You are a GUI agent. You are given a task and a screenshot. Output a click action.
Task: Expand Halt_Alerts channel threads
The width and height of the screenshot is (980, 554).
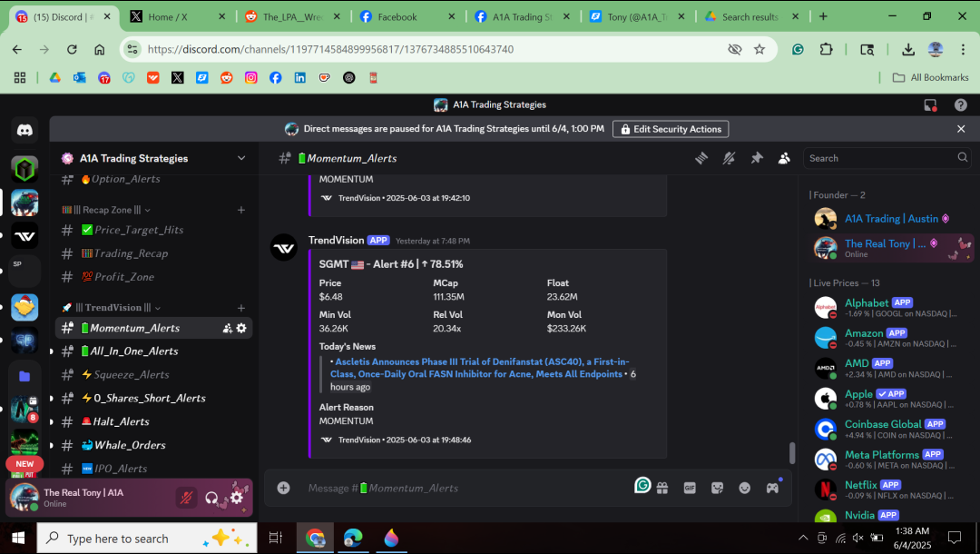[52, 422]
